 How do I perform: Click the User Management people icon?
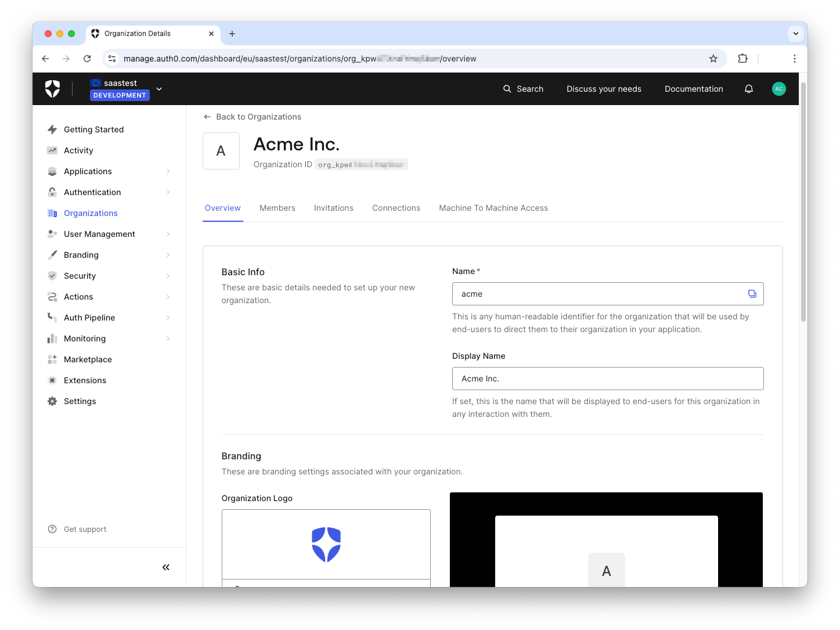(x=52, y=234)
